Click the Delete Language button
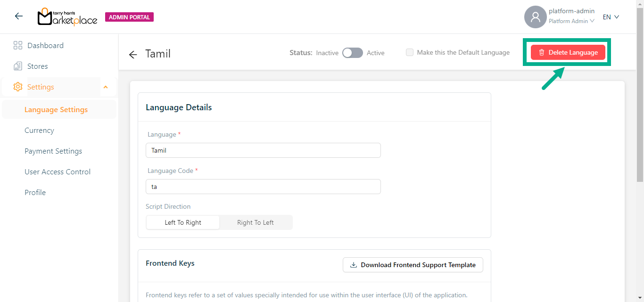The width and height of the screenshot is (644, 302). (x=568, y=53)
